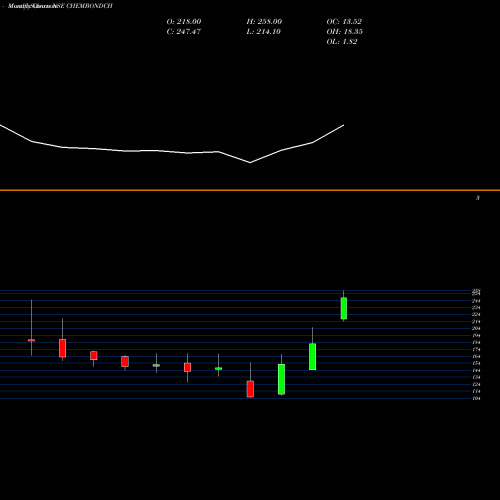Screen dimensions: 500x500
Task: Select the 244 price axis label
Action: (x=476, y=301)
